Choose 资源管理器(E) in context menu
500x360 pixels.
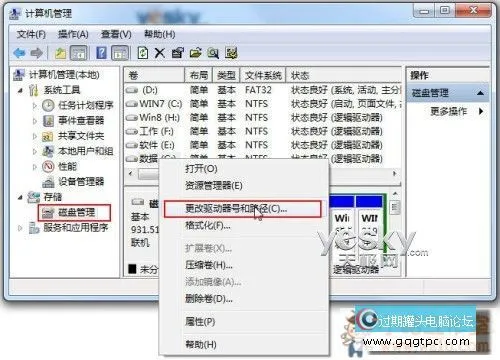tap(244, 185)
